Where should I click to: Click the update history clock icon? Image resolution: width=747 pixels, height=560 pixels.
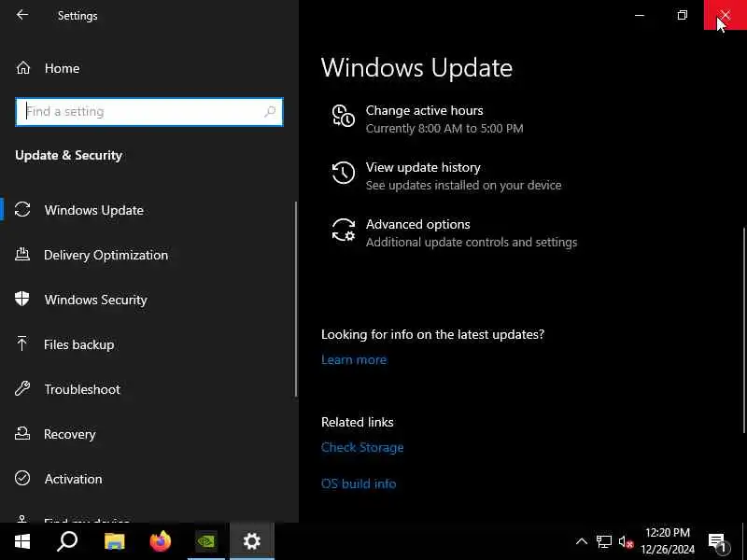[343, 173]
